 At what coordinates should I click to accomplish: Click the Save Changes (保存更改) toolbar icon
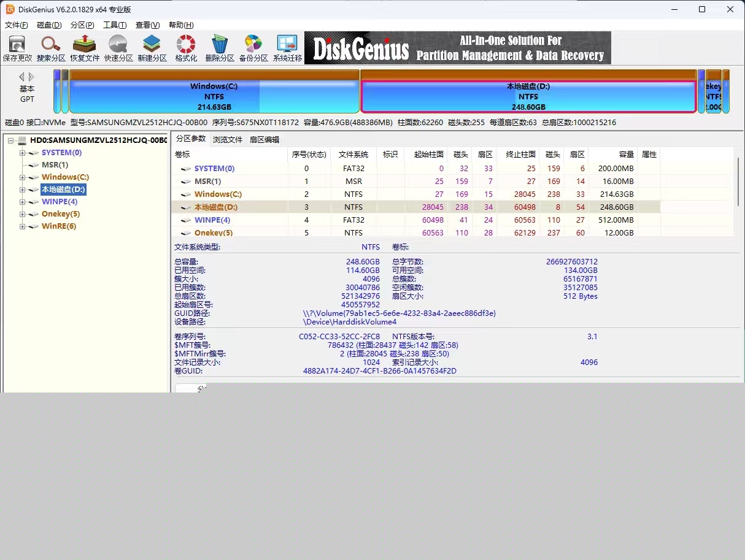click(x=17, y=48)
